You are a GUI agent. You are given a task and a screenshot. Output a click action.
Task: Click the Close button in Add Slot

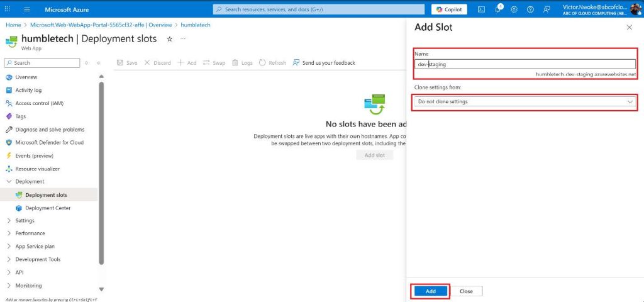pyautogui.click(x=466, y=291)
